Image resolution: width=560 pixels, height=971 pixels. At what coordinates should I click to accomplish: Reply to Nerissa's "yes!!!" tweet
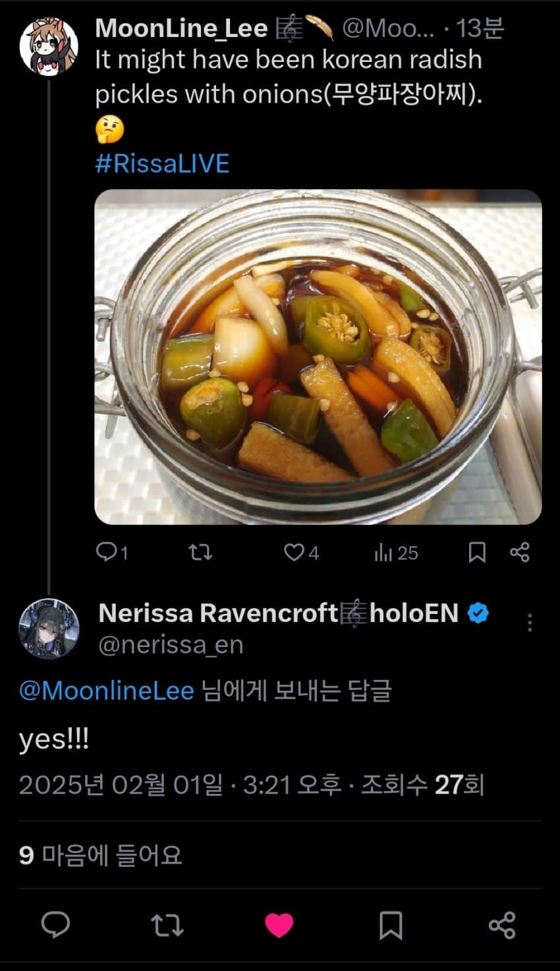(55, 925)
